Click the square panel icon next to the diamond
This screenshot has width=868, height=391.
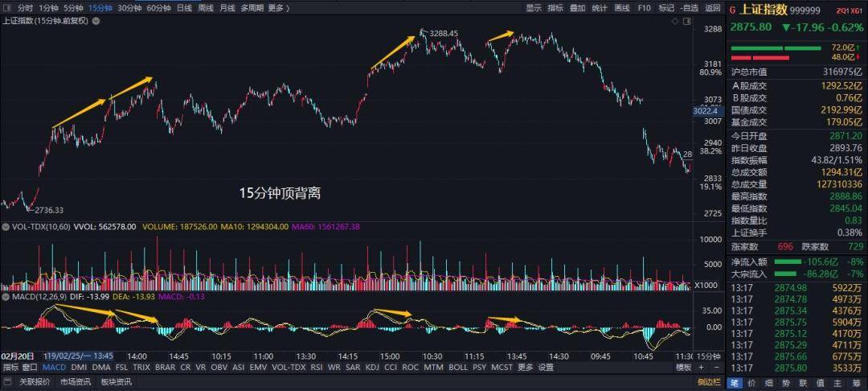tap(687, 21)
